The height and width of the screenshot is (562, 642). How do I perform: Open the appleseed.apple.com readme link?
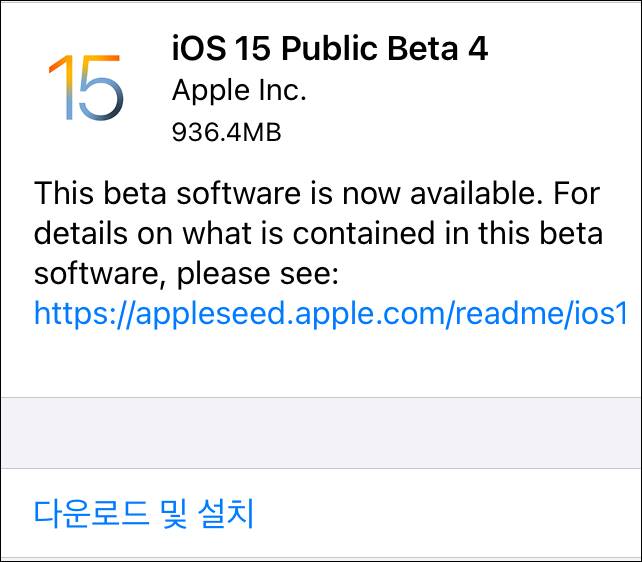tap(330, 314)
